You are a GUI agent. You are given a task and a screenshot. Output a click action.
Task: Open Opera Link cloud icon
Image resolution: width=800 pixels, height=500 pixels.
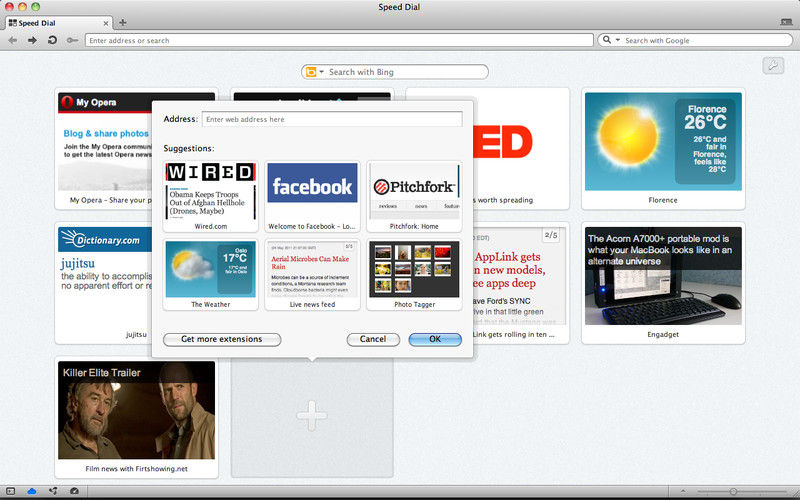(x=32, y=491)
